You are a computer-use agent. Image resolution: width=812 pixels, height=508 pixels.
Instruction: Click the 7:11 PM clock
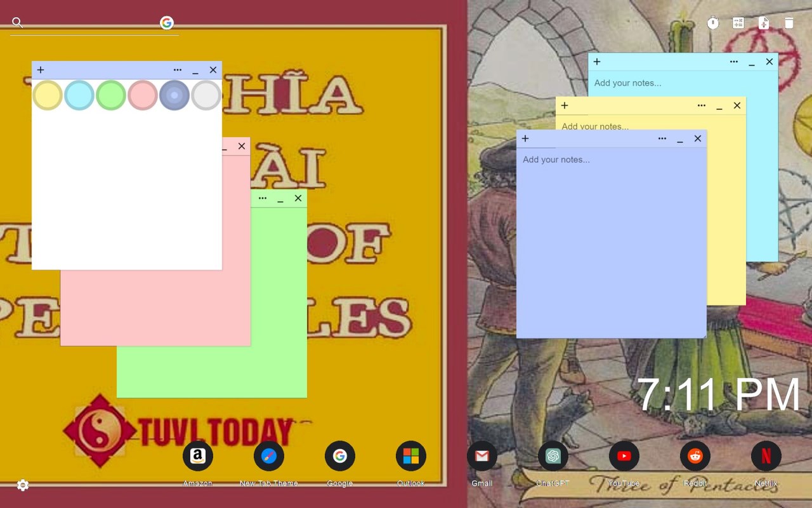coord(719,395)
